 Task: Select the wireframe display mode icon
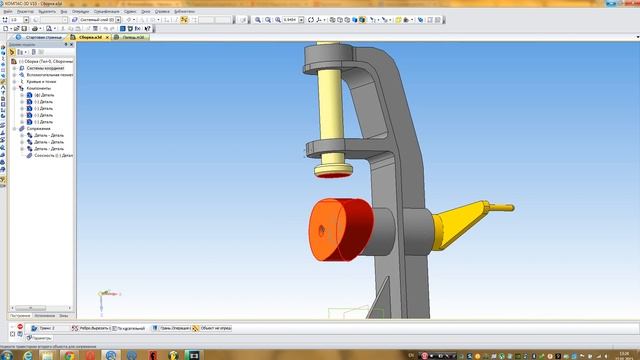pyautogui.click(x=333, y=20)
